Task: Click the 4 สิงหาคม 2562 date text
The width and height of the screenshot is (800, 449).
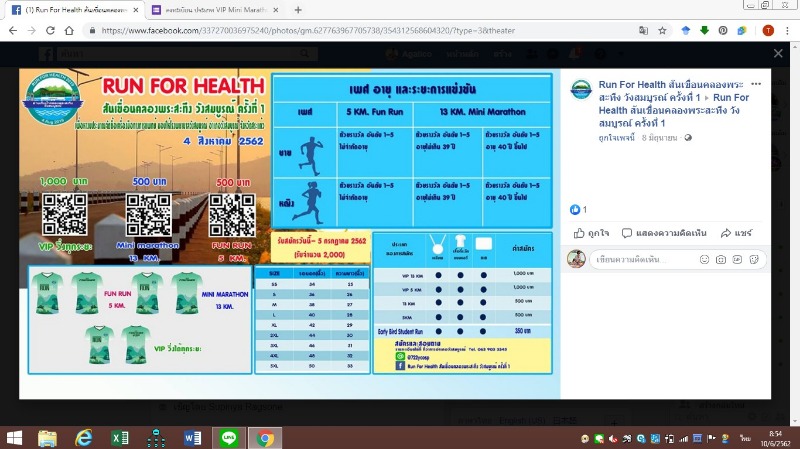Action: click(x=223, y=141)
